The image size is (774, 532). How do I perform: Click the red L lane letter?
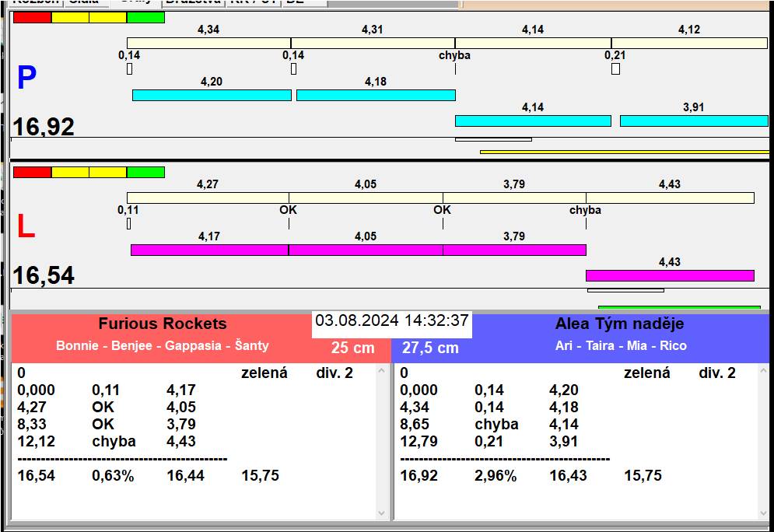26,226
